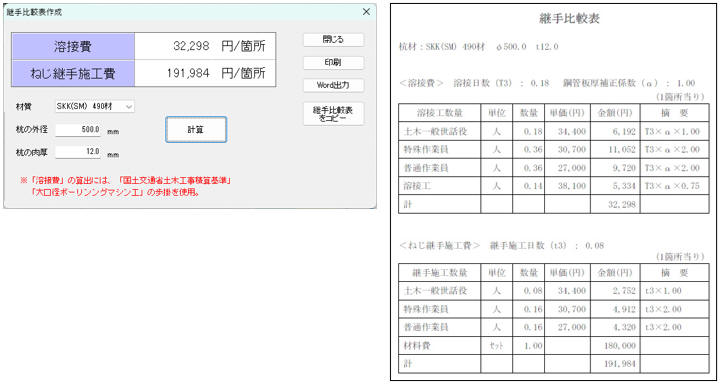
Task: Click the セット unit cell
Action: coord(497,345)
